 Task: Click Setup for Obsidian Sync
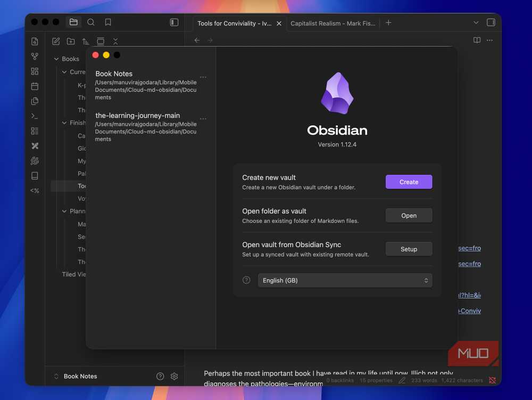(x=409, y=249)
